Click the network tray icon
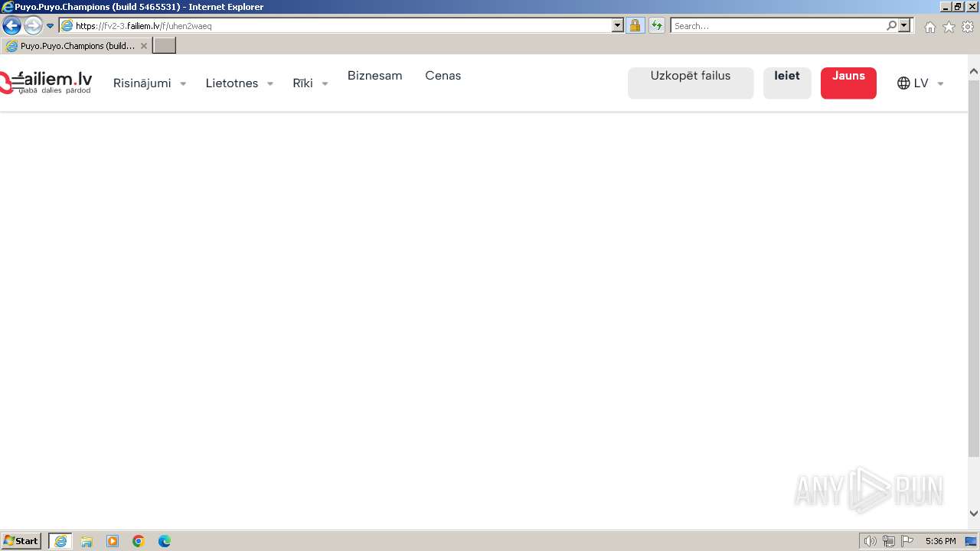Image resolution: width=980 pixels, height=551 pixels. (889, 541)
